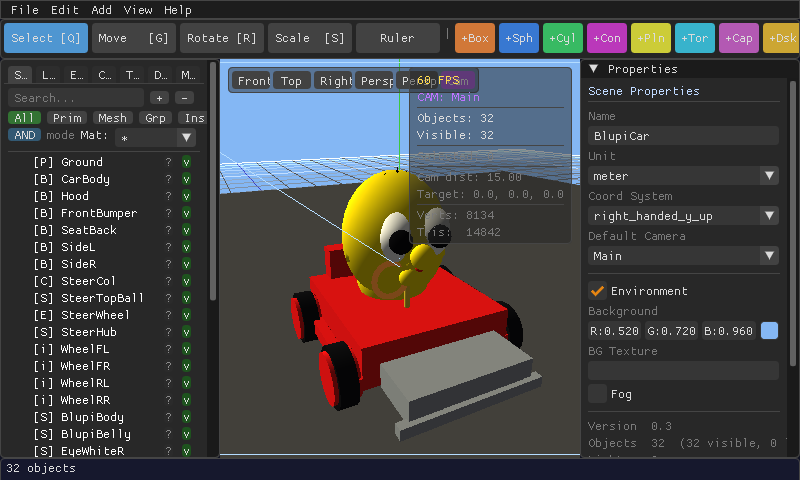Image resolution: width=800 pixels, height=480 pixels.
Task: Click the question mark for Hood
Action: (x=168, y=196)
